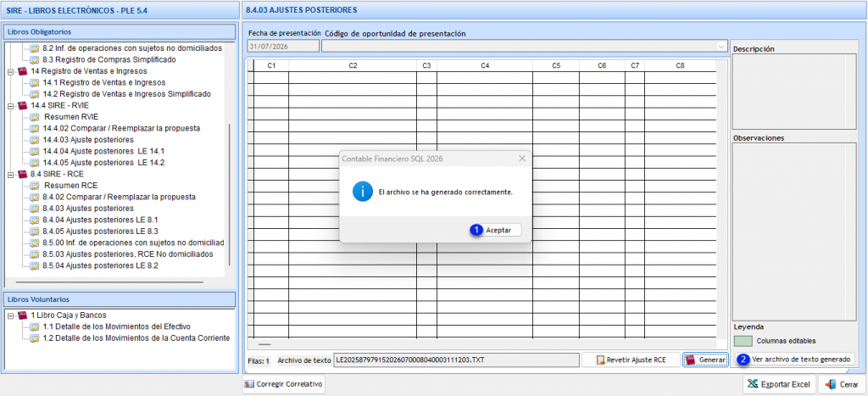
Task: Click the C8 column header
Action: (x=680, y=66)
